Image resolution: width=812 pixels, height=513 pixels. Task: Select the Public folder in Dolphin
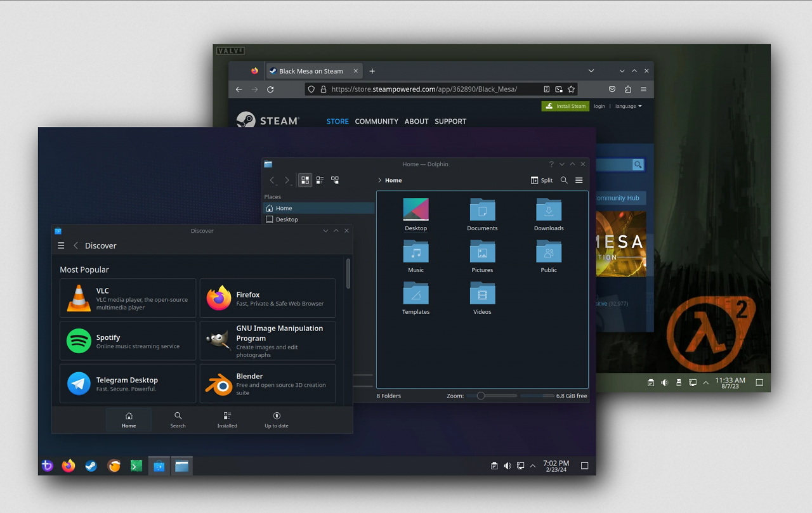point(549,257)
